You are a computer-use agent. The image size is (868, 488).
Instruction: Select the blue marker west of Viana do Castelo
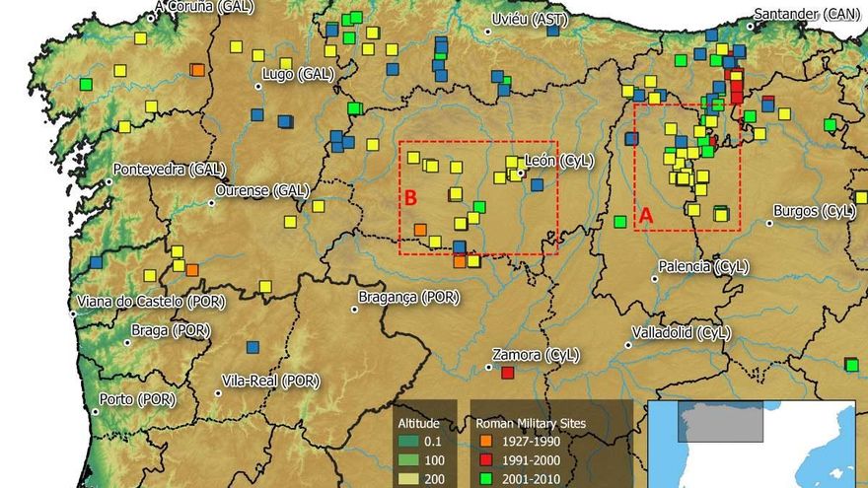96,262
